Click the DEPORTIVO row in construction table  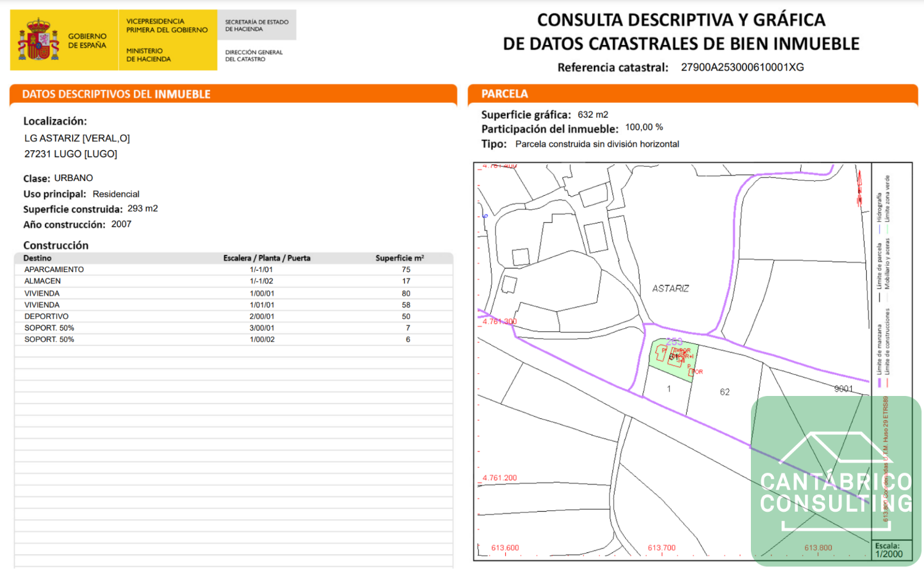coord(233,317)
